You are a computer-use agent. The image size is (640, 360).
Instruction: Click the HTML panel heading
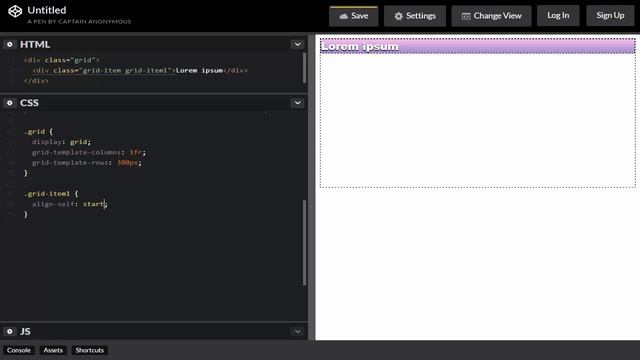(35, 44)
